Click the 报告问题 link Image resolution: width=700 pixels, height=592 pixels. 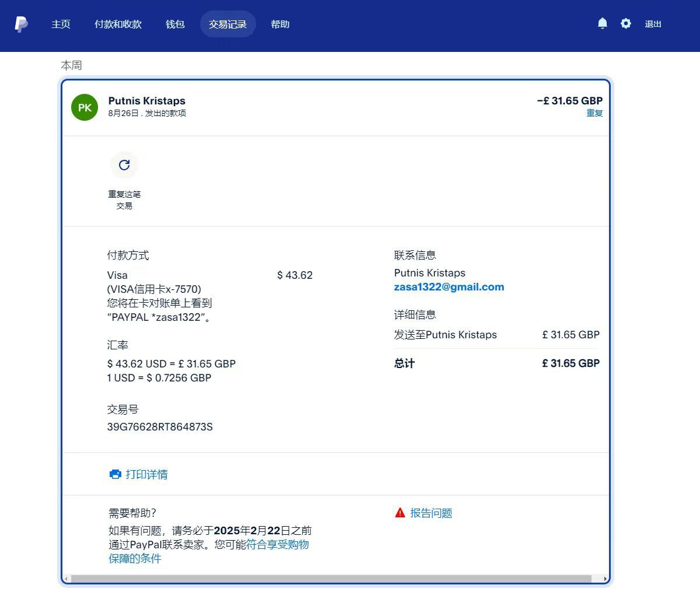point(431,513)
